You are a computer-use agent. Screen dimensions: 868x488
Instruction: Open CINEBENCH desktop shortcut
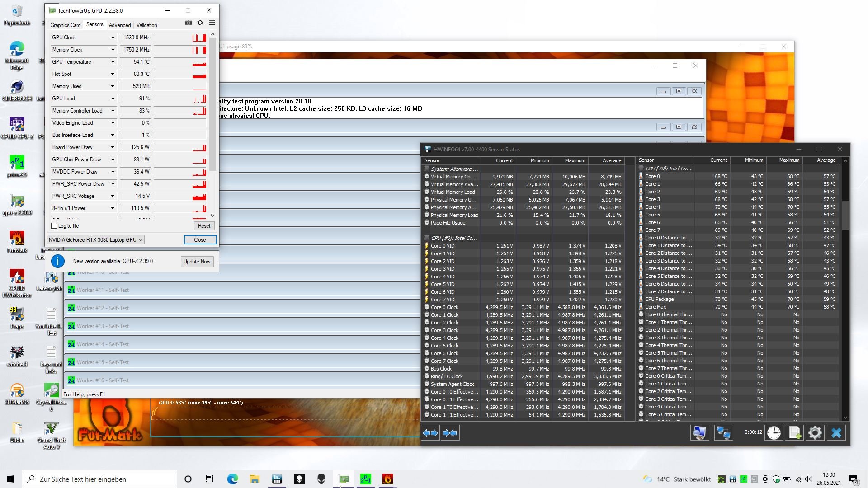coord(17,90)
